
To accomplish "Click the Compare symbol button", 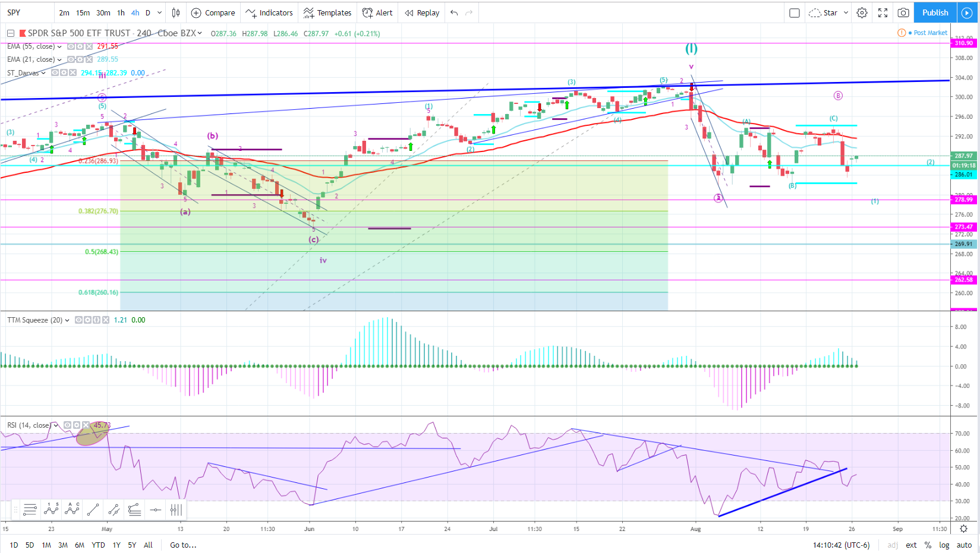I will click(213, 12).
